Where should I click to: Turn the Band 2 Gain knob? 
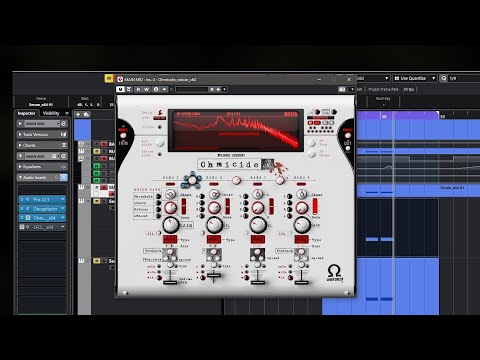[x=214, y=225]
